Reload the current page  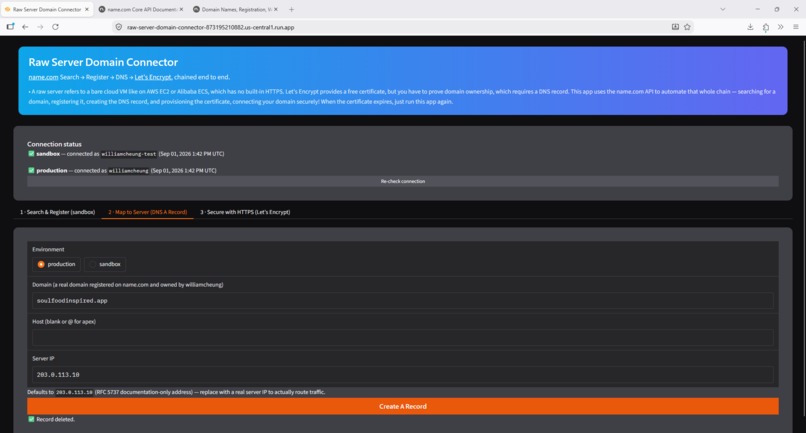[x=56, y=27]
